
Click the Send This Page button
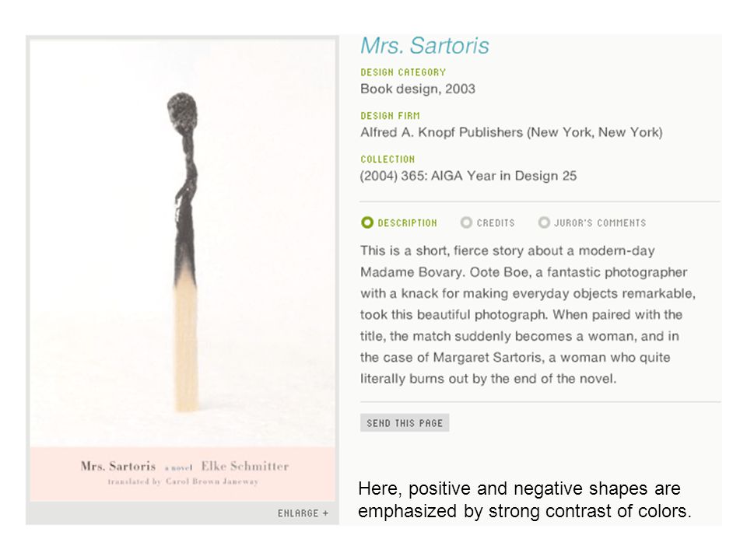tap(405, 423)
